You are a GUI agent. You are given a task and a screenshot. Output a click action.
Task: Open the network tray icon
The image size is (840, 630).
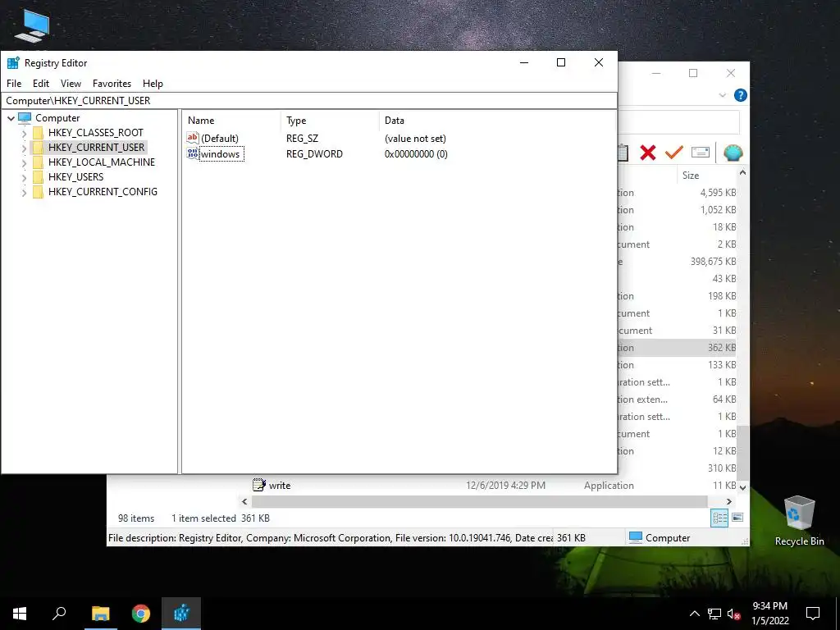click(x=714, y=614)
